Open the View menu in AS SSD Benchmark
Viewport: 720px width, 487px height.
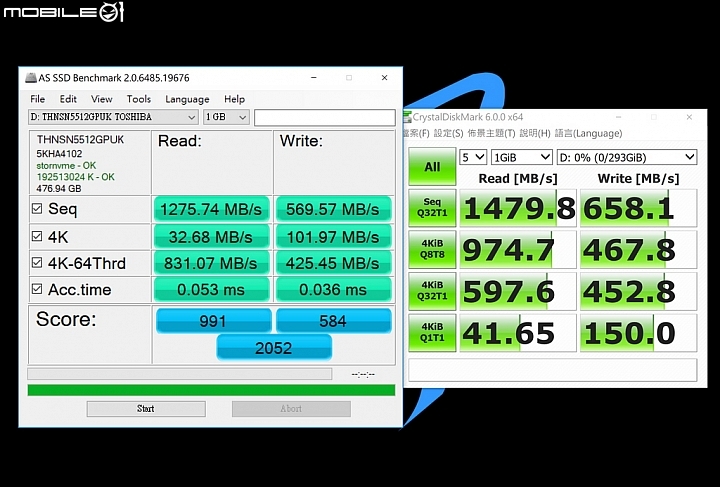coord(101,99)
